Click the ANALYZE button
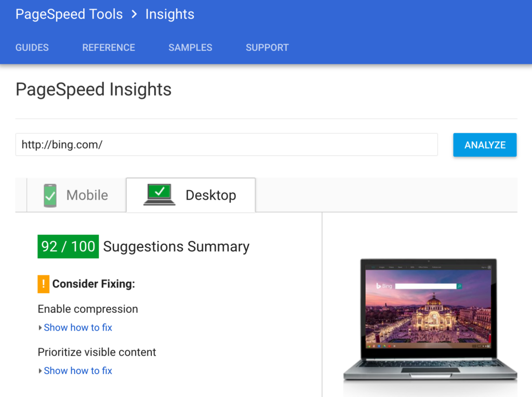Image resolution: width=532 pixels, height=397 pixels. click(x=485, y=145)
